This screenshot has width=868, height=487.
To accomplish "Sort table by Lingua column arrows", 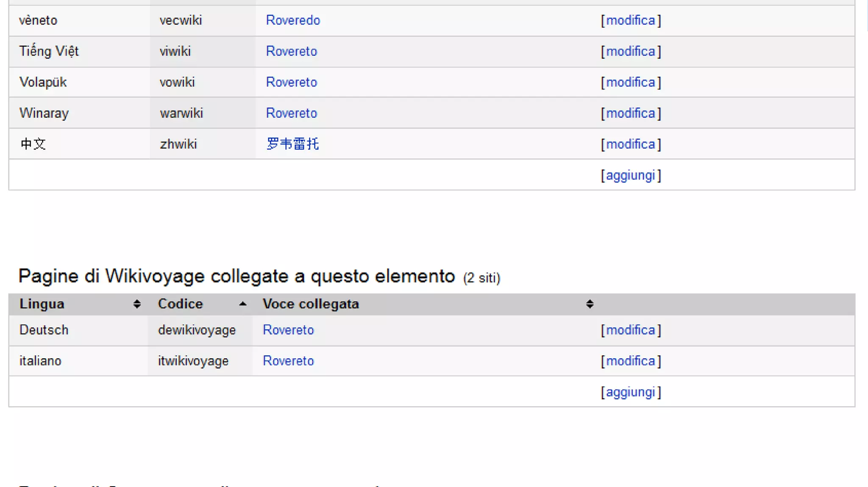I will (x=136, y=304).
